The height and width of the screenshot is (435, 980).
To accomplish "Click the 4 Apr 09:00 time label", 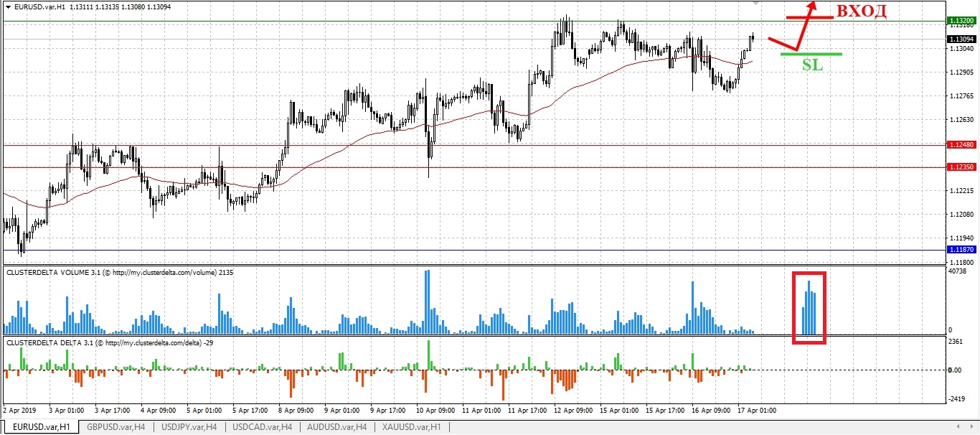I will coord(158,411).
